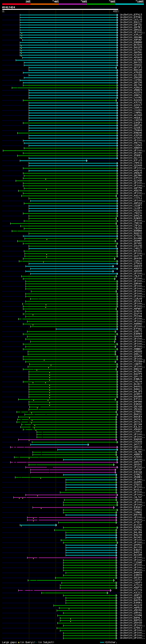Select the UniRef100_C4M7W7 label
This screenshot has width=146, height=644.
pos(131,469)
